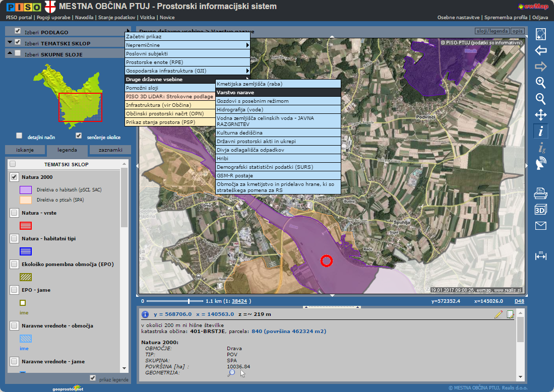Screen dimensions: 554x392
Task: Toggle the detajlni način checkbox
Action: (19, 136)
